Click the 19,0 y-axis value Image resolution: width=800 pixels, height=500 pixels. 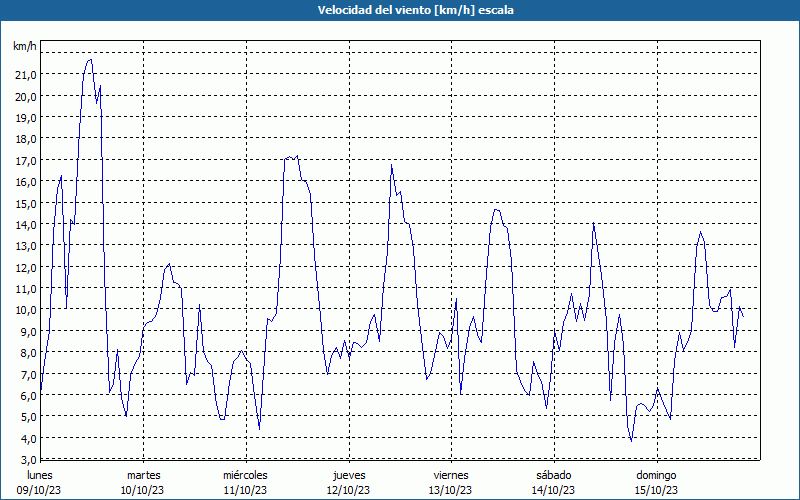tap(26, 118)
